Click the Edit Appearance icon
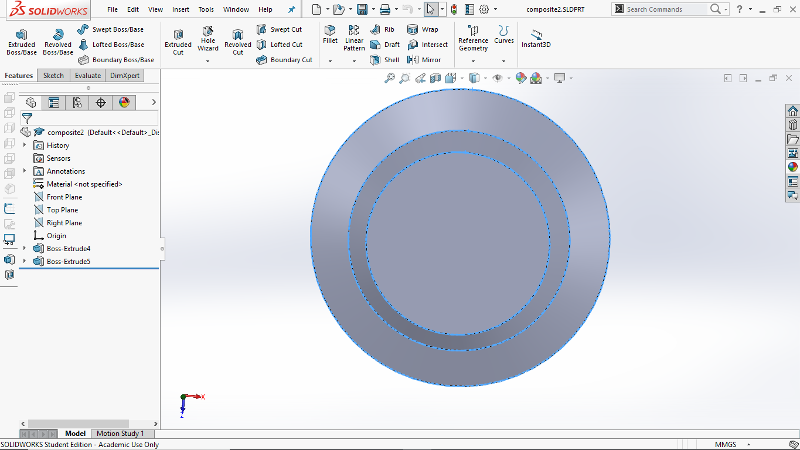The width and height of the screenshot is (800, 450). pos(521,78)
